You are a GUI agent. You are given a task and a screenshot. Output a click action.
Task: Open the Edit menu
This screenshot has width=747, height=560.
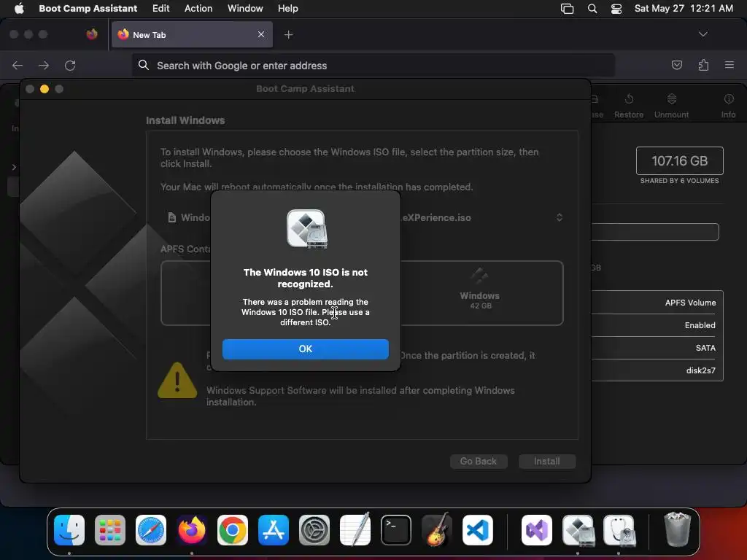click(160, 8)
